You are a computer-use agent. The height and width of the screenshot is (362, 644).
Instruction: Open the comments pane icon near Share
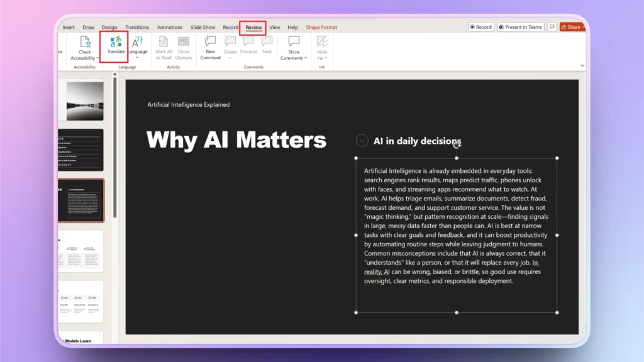coord(552,26)
